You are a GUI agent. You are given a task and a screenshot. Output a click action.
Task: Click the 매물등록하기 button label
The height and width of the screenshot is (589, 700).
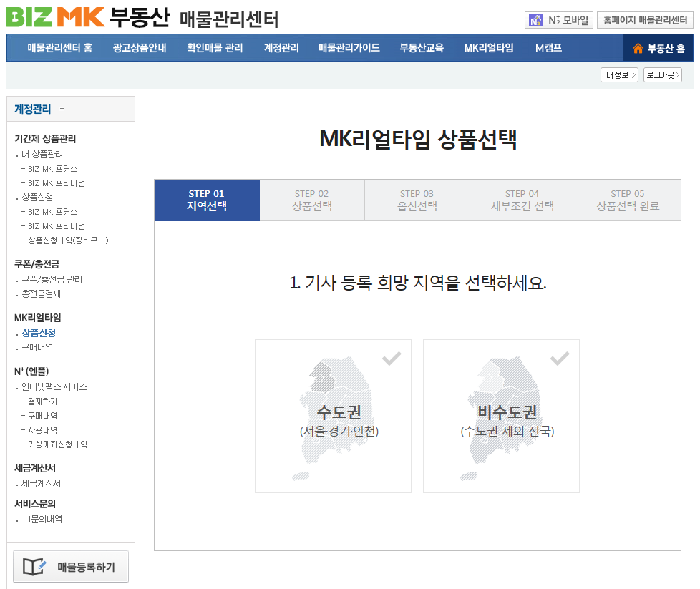pos(86,567)
